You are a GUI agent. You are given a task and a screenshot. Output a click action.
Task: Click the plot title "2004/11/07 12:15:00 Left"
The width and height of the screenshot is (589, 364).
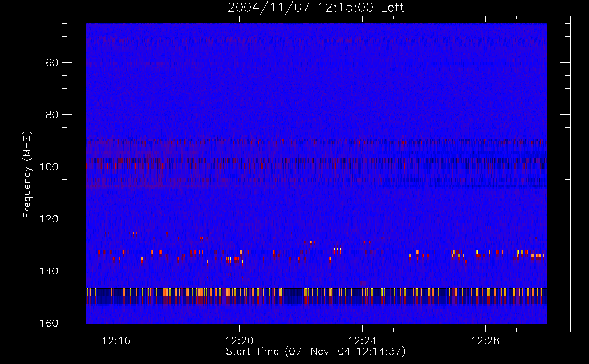pos(316,7)
